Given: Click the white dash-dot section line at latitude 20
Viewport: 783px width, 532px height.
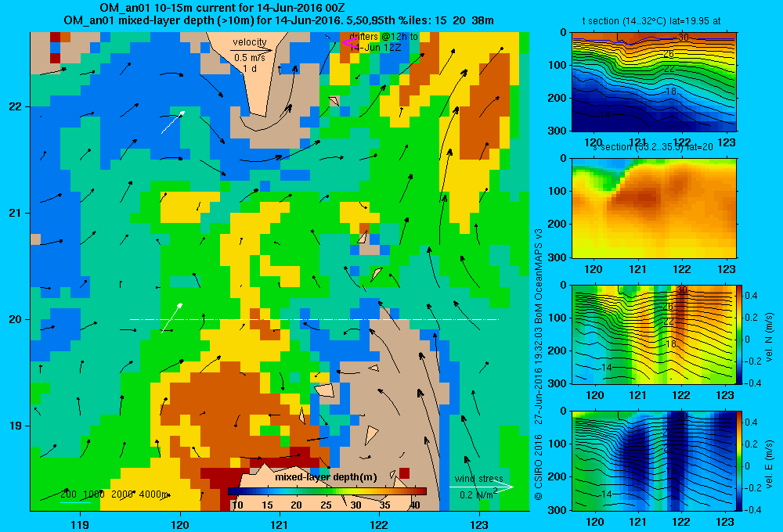Looking at the screenshot, I should click(314, 319).
